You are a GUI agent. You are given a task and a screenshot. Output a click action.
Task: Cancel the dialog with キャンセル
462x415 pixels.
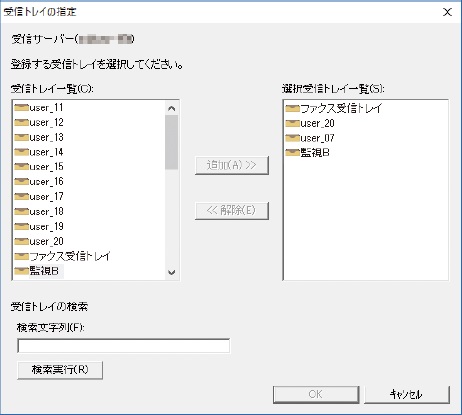point(407,394)
